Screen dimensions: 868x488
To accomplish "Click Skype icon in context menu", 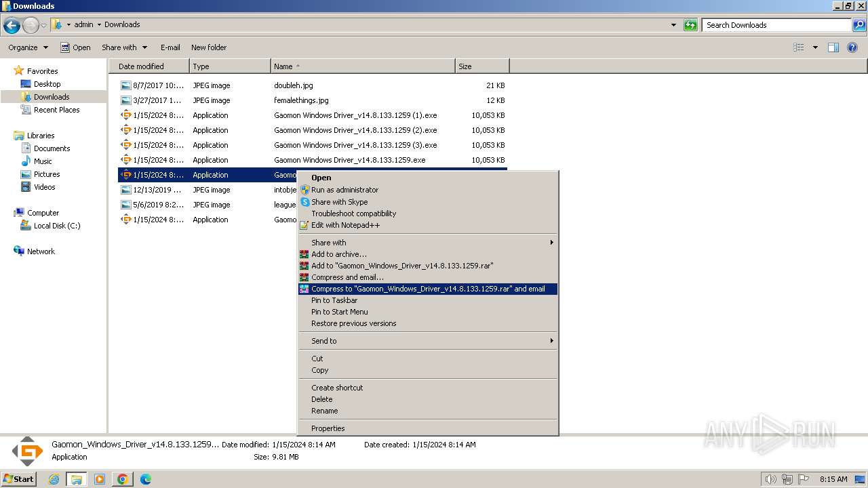I will coord(304,202).
